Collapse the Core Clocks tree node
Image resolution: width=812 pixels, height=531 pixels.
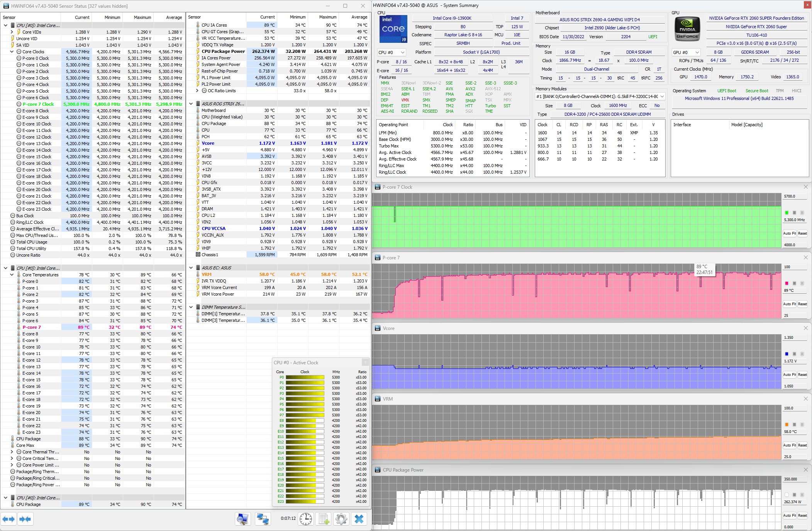pyautogui.click(x=12, y=52)
